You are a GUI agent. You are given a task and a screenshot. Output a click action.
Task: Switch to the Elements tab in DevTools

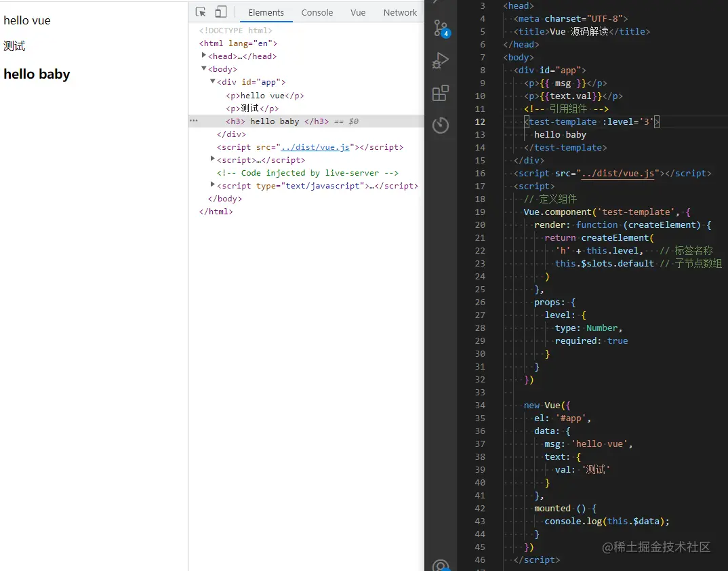point(266,12)
